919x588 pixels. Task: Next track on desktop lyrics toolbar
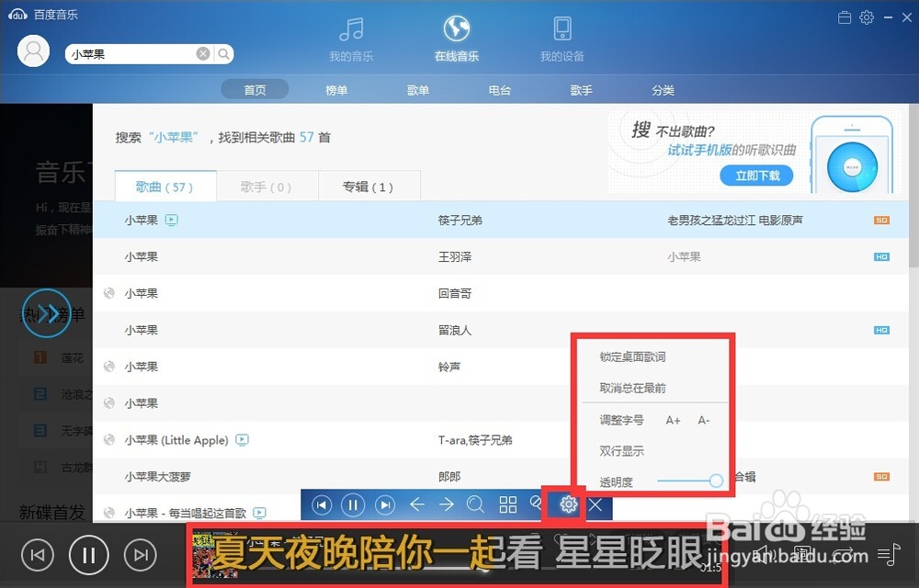pos(384,504)
